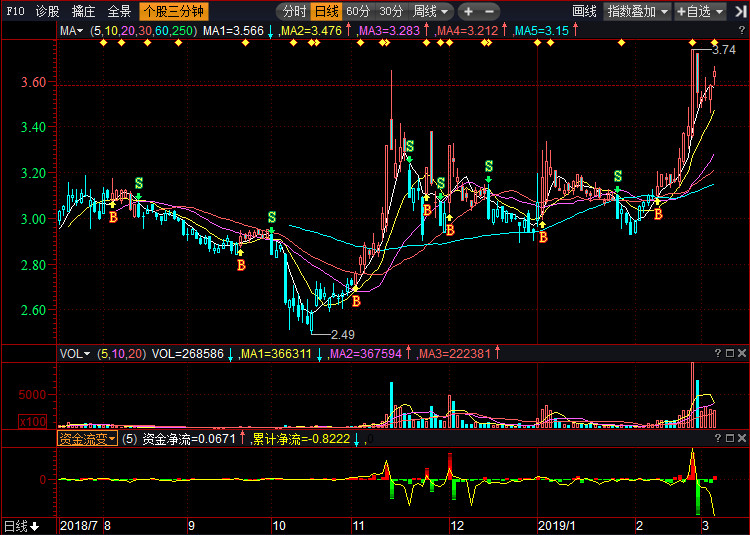Open the 画线 drawing tools
The width and height of the screenshot is (750, 535).
tap(584, 11)
